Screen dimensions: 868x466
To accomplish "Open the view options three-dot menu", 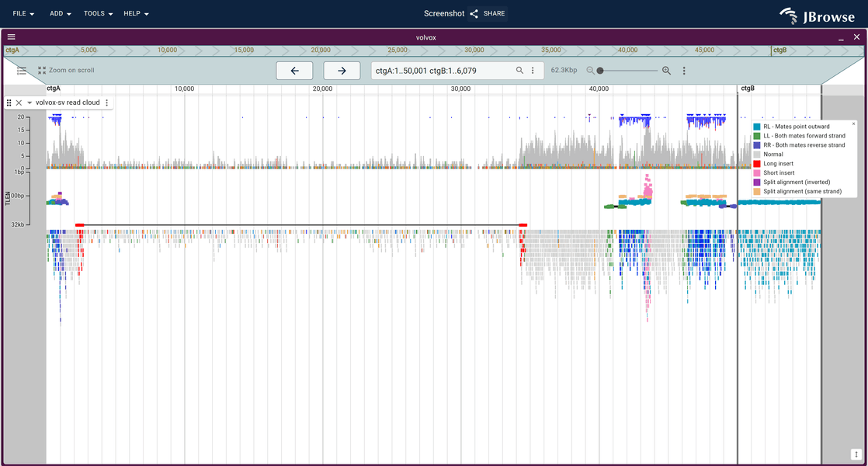I will tap(684, 70).
